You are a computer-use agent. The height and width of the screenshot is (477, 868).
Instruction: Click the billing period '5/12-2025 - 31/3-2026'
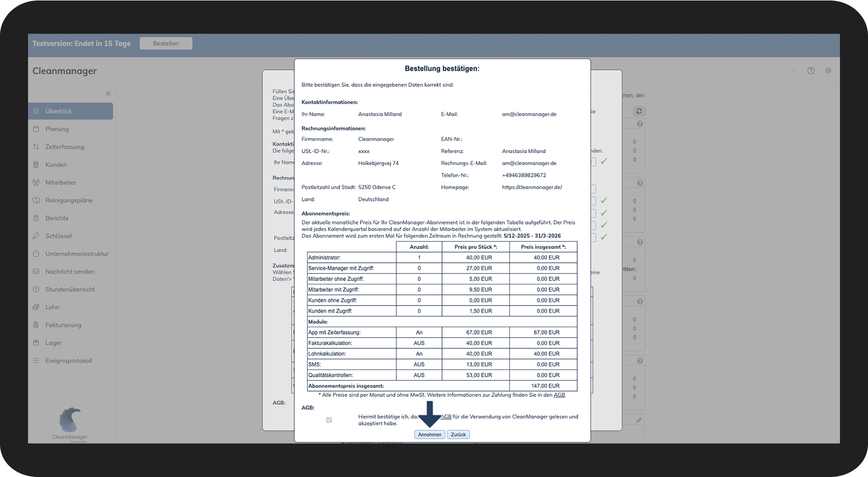(x=532, y=236)
